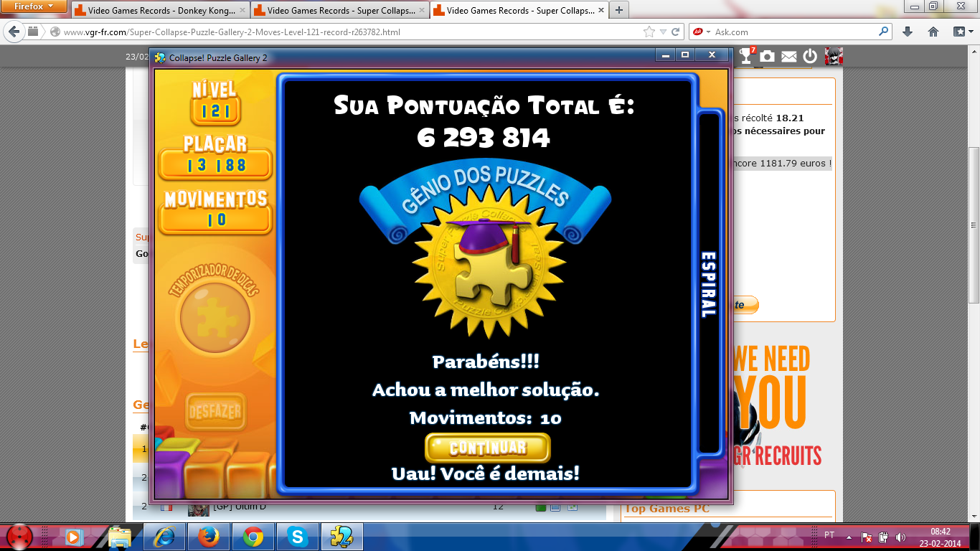Click the camera icon on website header
The width and height of the screenshot is (980, 551).
768,56
